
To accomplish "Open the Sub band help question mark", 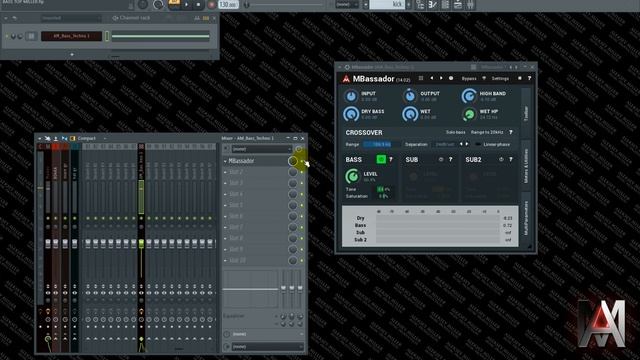I will (451, 159).
